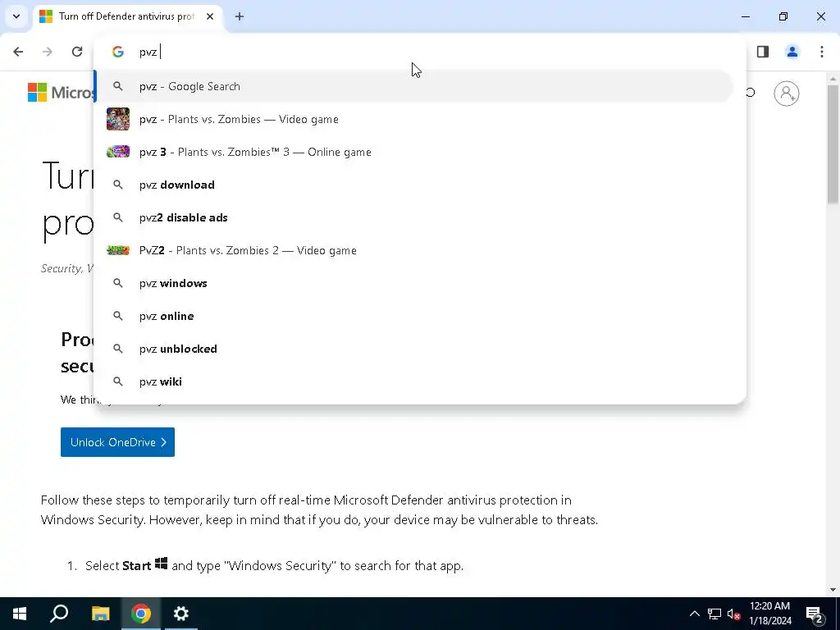Switch to Chrome in taskbar

(x=141, y=614)
